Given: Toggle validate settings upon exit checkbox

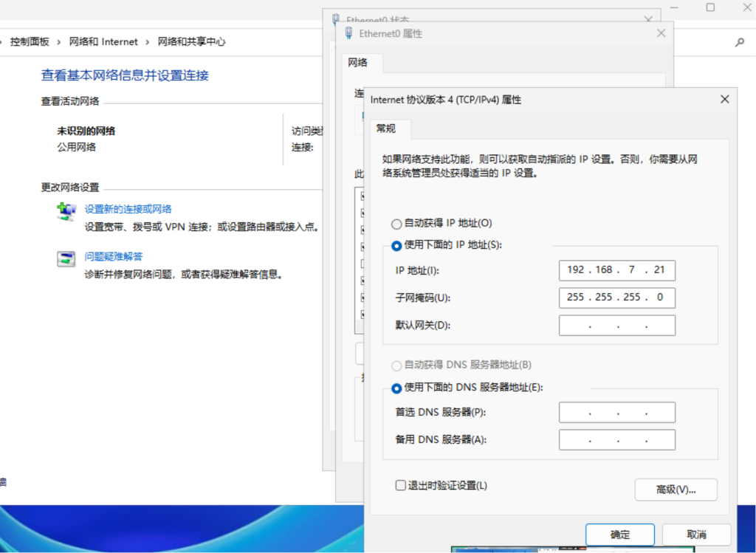Looking at the screenshot, I should 400,485.
